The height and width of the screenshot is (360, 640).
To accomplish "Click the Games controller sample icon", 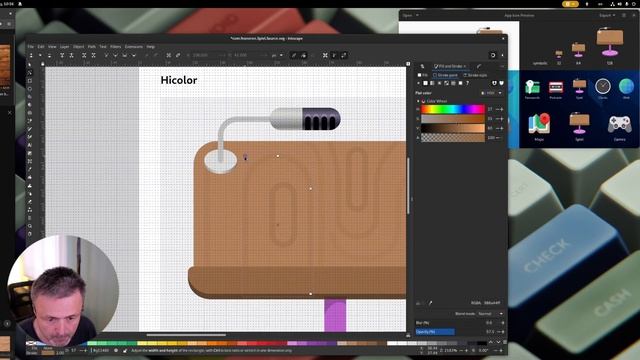I will tap(619, 125).
